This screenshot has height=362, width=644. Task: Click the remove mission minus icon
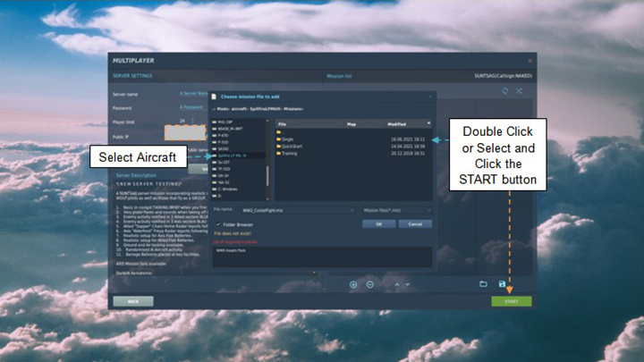click(x=370, y=284)
